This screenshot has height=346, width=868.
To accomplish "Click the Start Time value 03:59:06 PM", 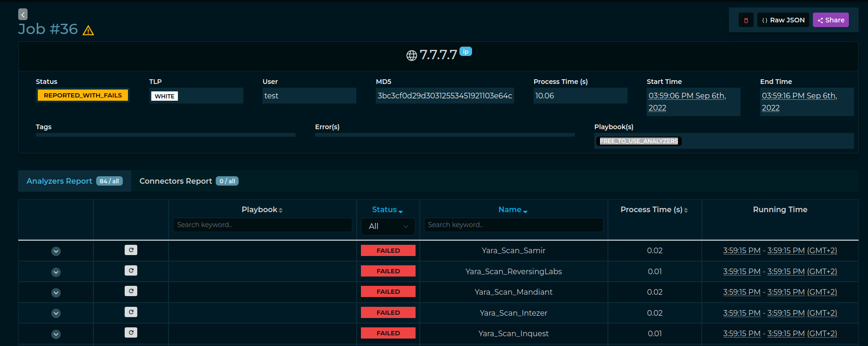I will pos(687,102).
